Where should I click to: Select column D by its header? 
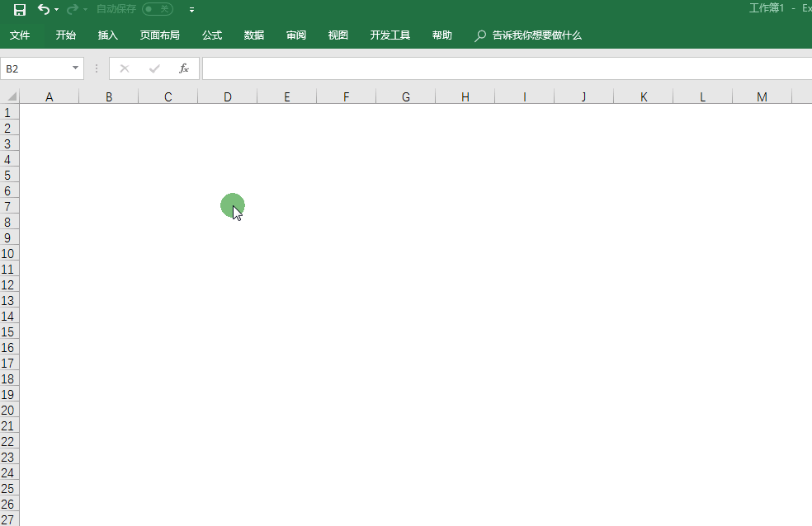[x=227, y=96]
